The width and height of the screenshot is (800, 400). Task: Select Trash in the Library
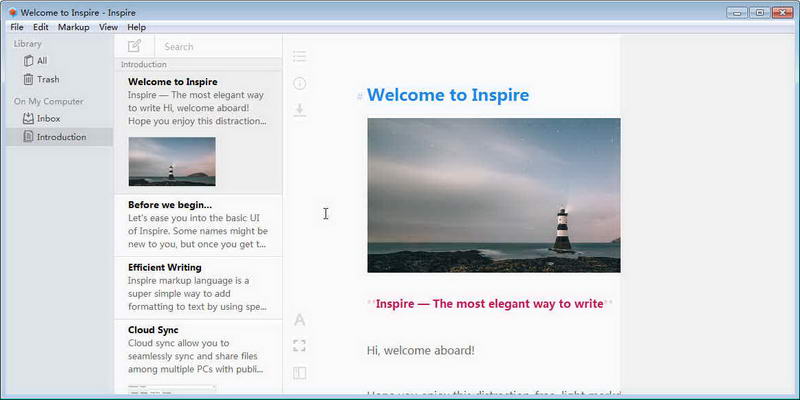(60, 79)
